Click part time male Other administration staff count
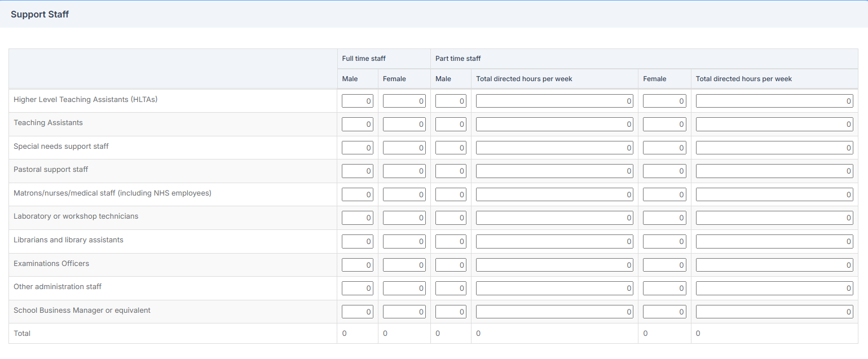 tap(451, 288)
